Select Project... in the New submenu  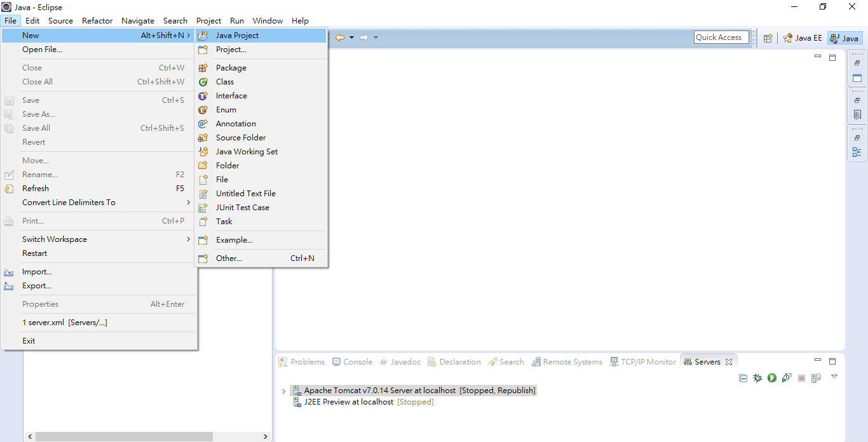click(x=261, y=50)
